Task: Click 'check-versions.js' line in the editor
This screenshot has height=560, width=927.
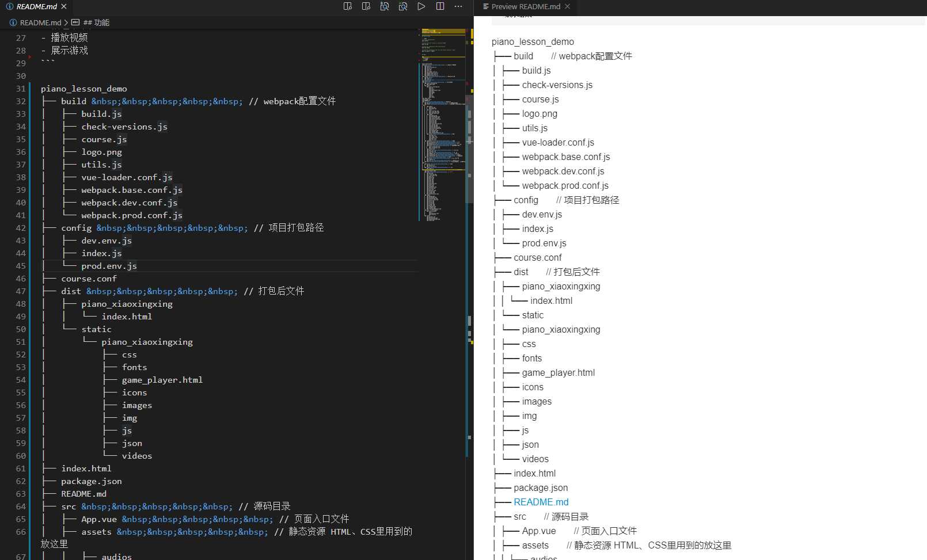Action: pos(124,127)
